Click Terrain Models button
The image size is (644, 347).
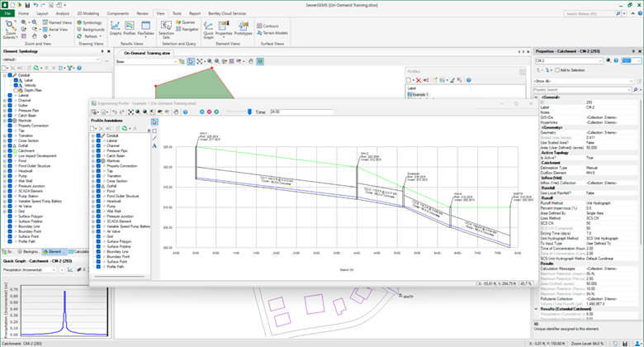click(x=272, y=33)
